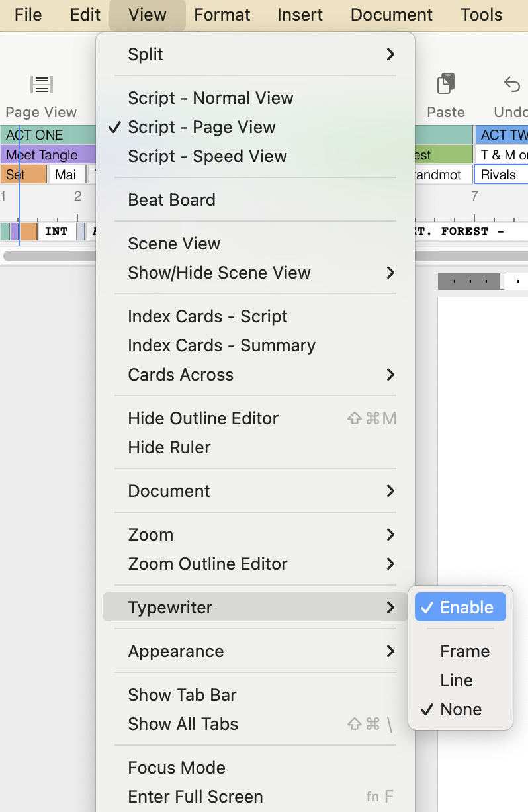Choose Script - Speed View option

pyautogui.click(x=255, y=156)
